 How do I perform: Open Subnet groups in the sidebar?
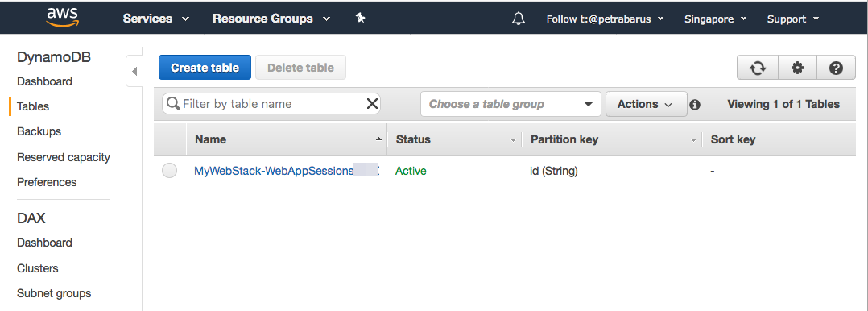pyautogui.click(x=54, y=293)
